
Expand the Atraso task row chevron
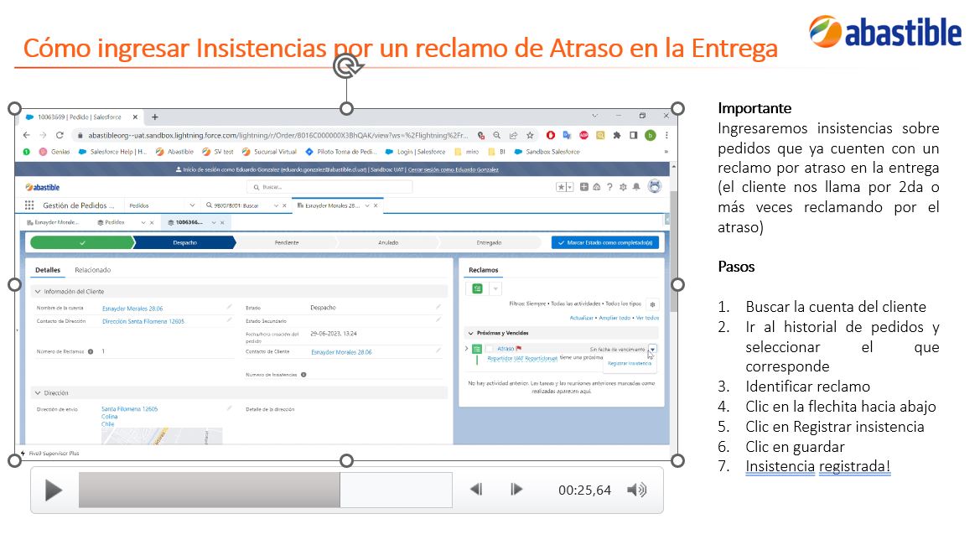[467, 349]
